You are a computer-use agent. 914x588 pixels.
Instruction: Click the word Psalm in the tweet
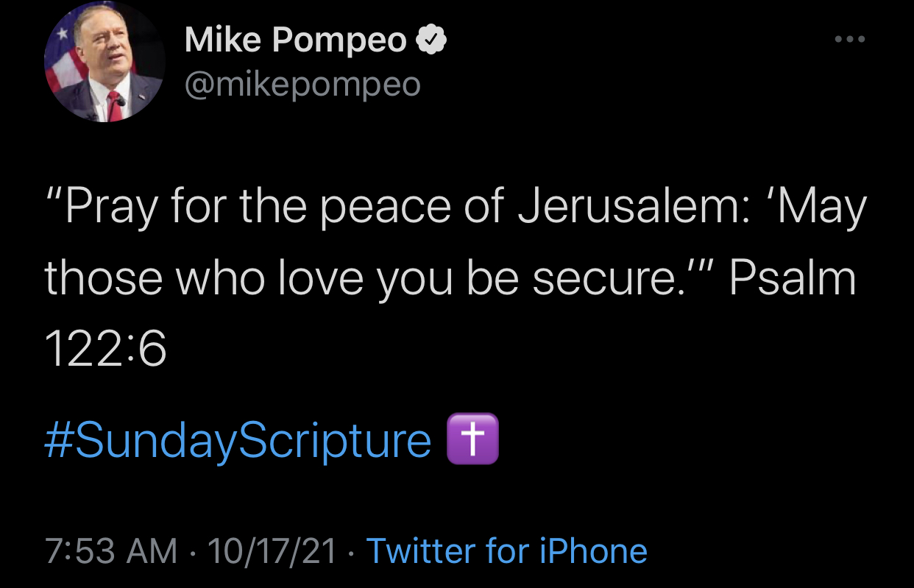(793, 280)
